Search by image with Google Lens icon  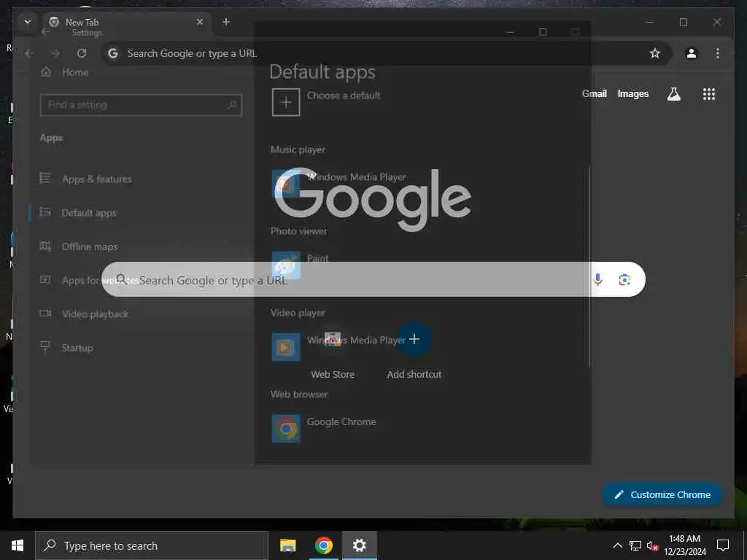tap(624, 280)
